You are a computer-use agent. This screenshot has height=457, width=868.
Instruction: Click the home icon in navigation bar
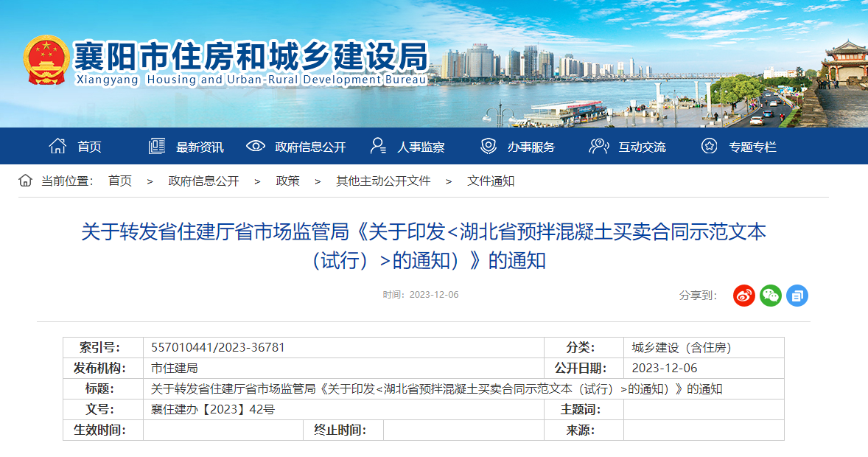pyautogui.click(x=57, y=146)
